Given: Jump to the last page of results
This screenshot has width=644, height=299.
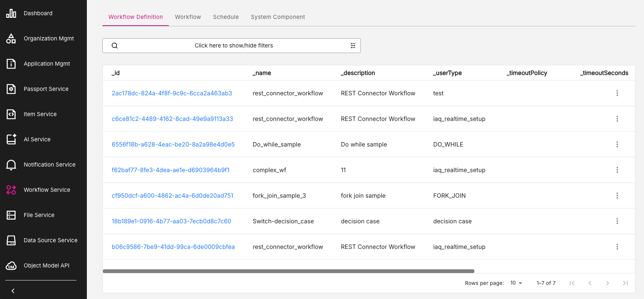Looking at the screenshot, I should 625,283.
